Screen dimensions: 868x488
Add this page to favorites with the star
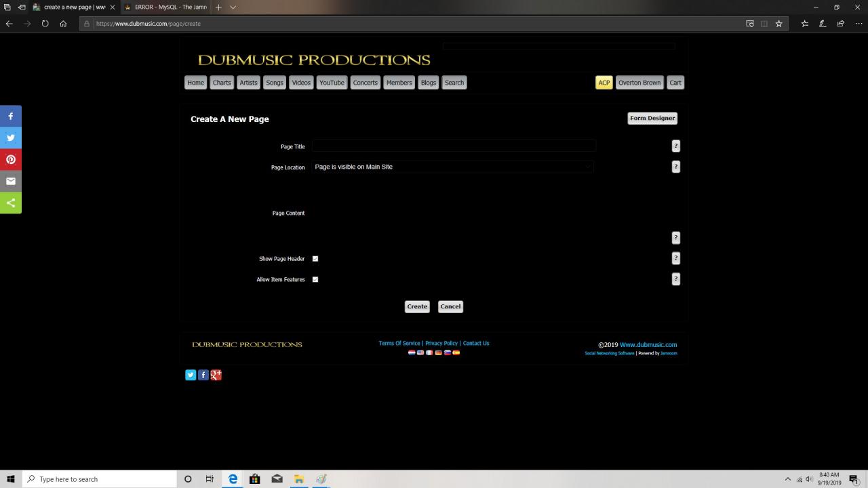[x=778, y=24]
